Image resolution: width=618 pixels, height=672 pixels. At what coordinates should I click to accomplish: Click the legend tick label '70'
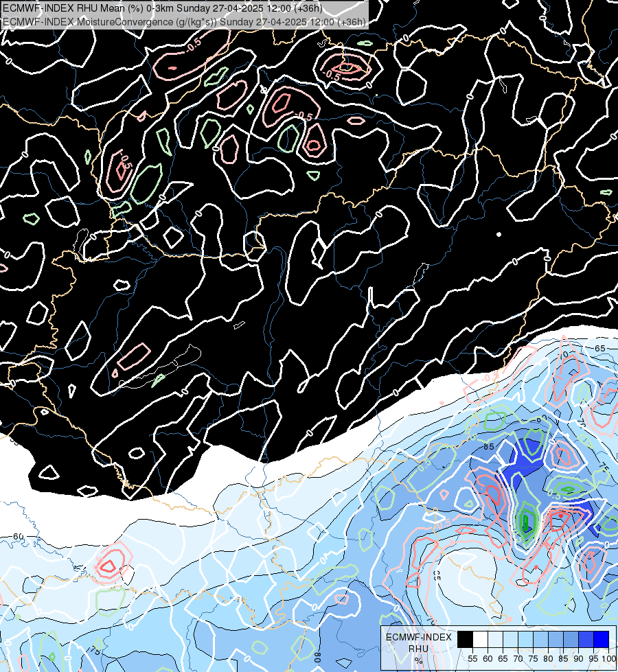tap(518, 659)
